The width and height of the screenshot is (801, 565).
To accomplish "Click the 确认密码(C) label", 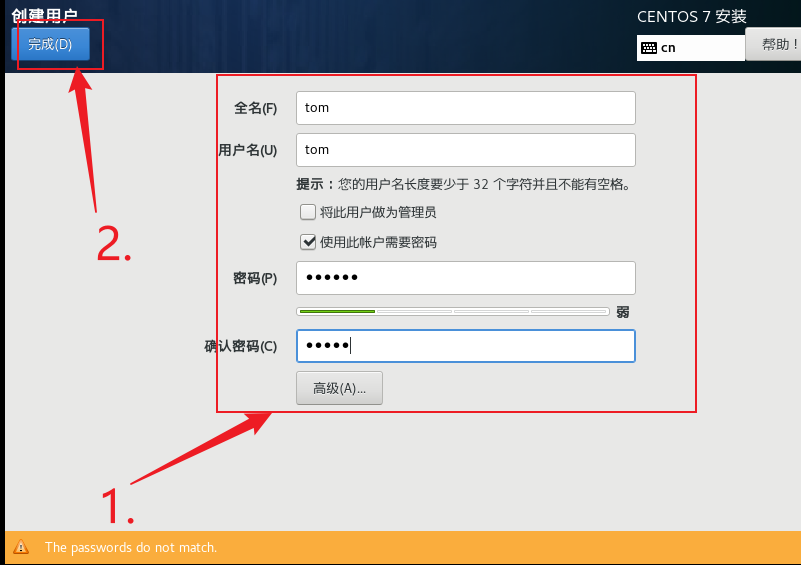I will point(241,346).
